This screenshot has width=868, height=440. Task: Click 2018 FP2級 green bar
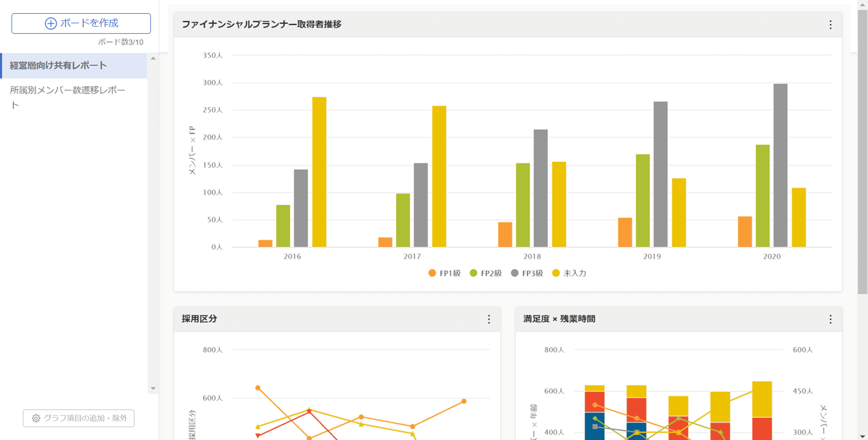[523, 205]
